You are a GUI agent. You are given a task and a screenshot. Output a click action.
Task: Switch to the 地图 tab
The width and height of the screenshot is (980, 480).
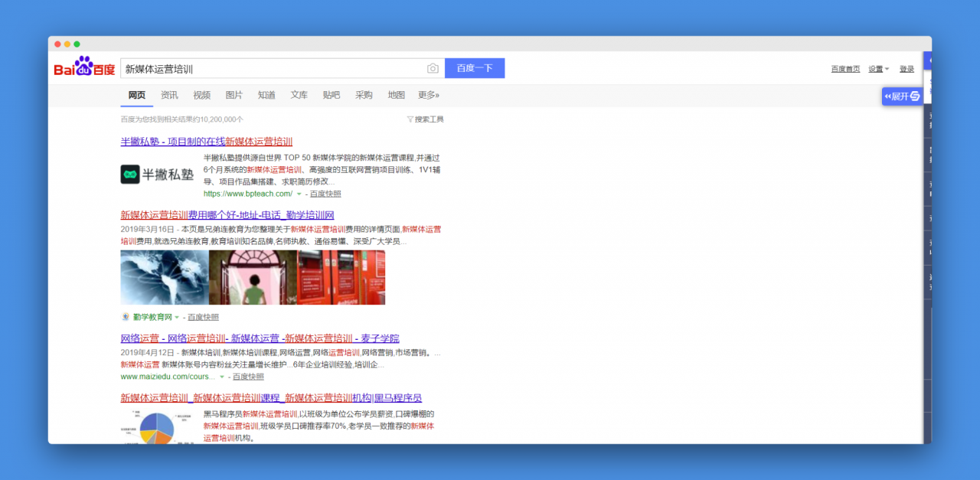397,95
